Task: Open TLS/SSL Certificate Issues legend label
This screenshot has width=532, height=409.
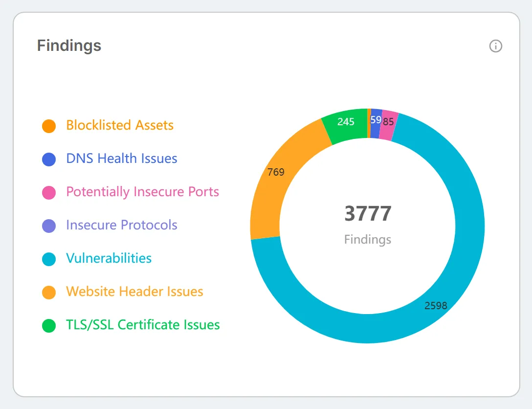Action: [143, 325]
